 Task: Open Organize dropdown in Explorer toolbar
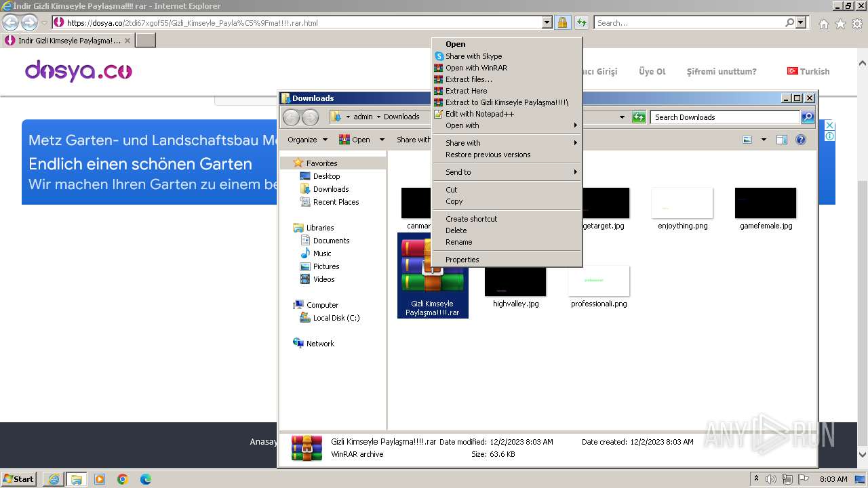[307, 140]
